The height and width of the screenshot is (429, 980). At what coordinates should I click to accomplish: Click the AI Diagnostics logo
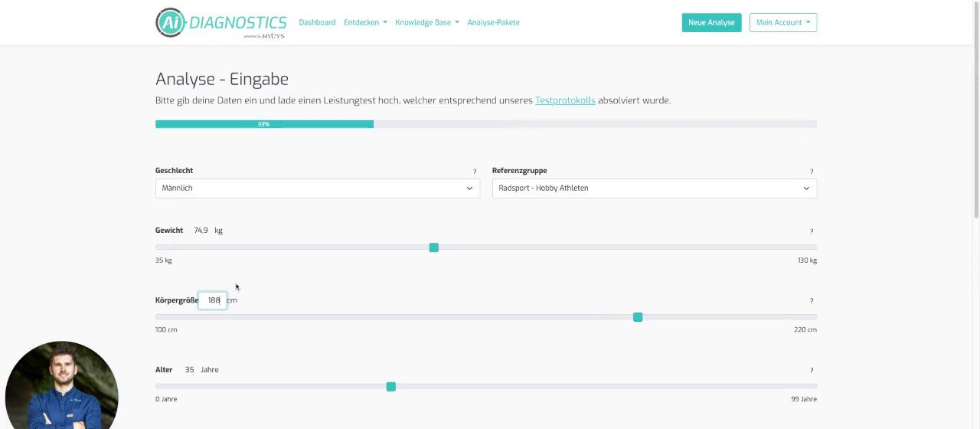(x=221, y=23)
